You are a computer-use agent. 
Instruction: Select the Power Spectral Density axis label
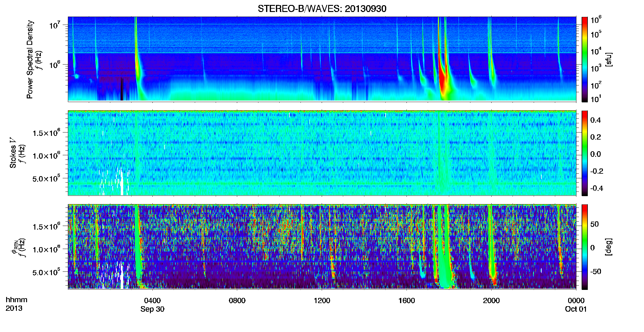[30, 59]
